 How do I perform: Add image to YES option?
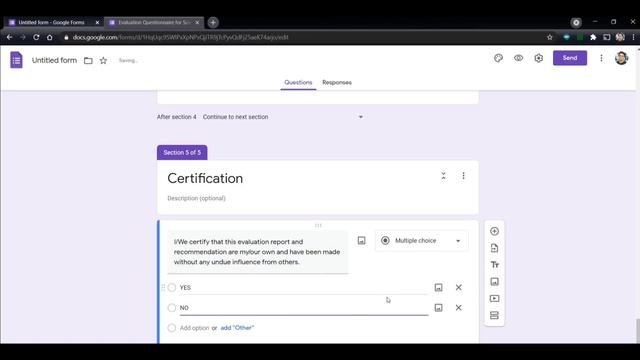coord(438,288)
